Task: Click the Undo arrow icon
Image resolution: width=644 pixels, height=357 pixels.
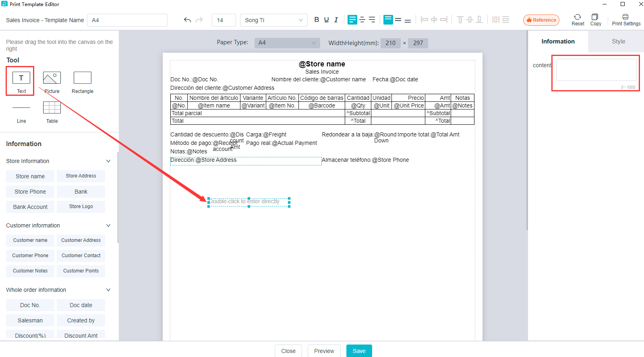Action: (187, 20)
